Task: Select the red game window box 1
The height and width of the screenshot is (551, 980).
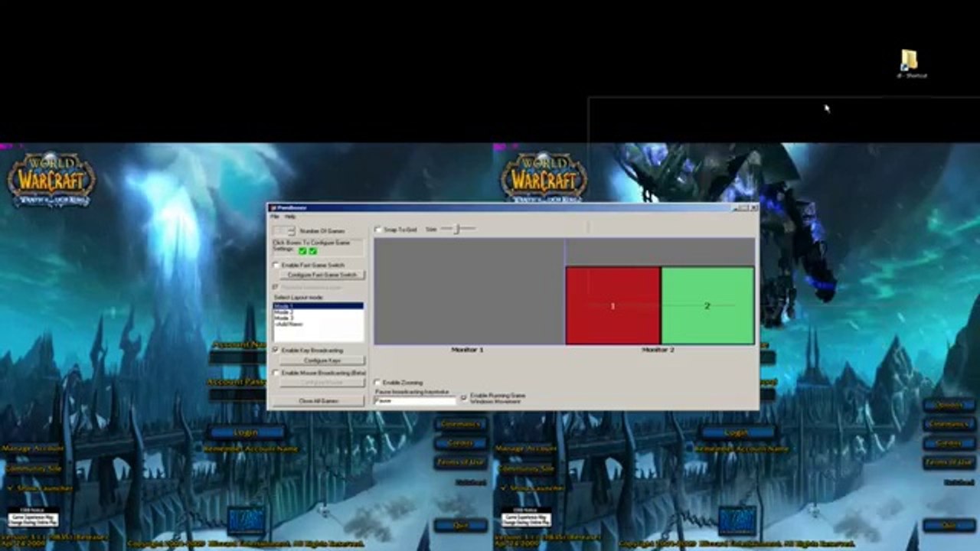Action: pos(612,305)
